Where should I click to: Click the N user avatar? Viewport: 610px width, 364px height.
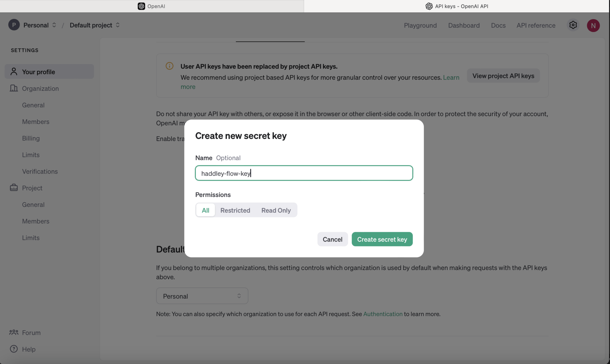[x=593, y=25]
